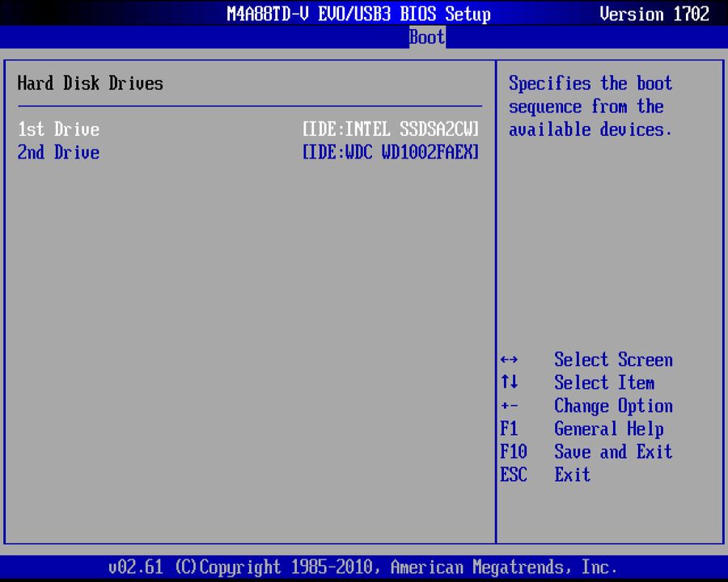
Task: Click the American Megatrends copyright footer
Action: (x=364, y=567)
